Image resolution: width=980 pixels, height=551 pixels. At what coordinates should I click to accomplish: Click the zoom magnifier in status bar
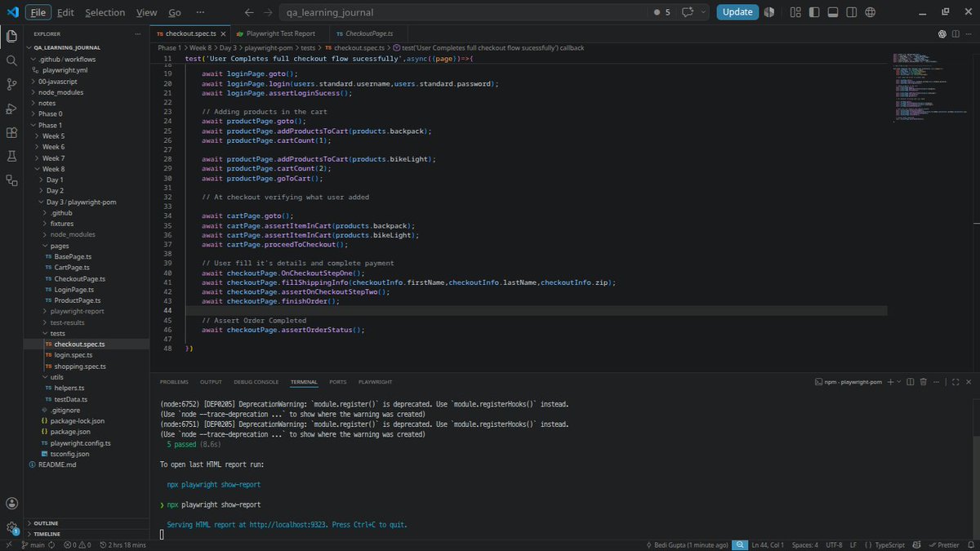(740, 544)
